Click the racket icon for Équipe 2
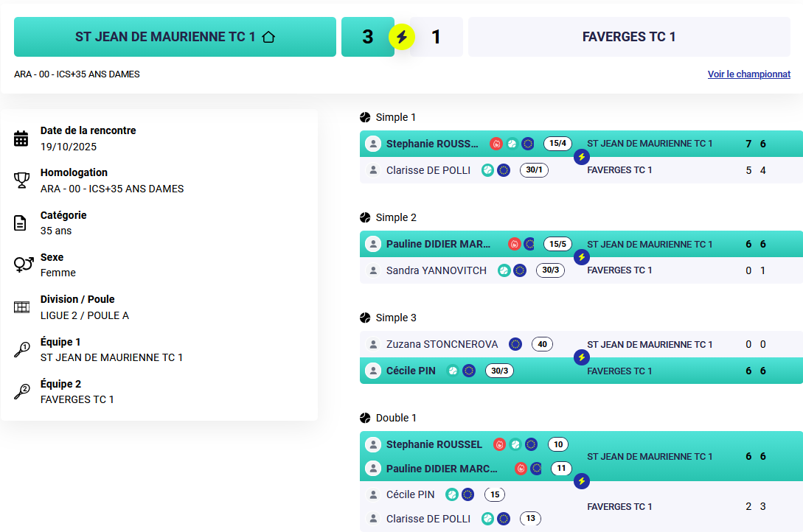803x532 pixels. 21,392
